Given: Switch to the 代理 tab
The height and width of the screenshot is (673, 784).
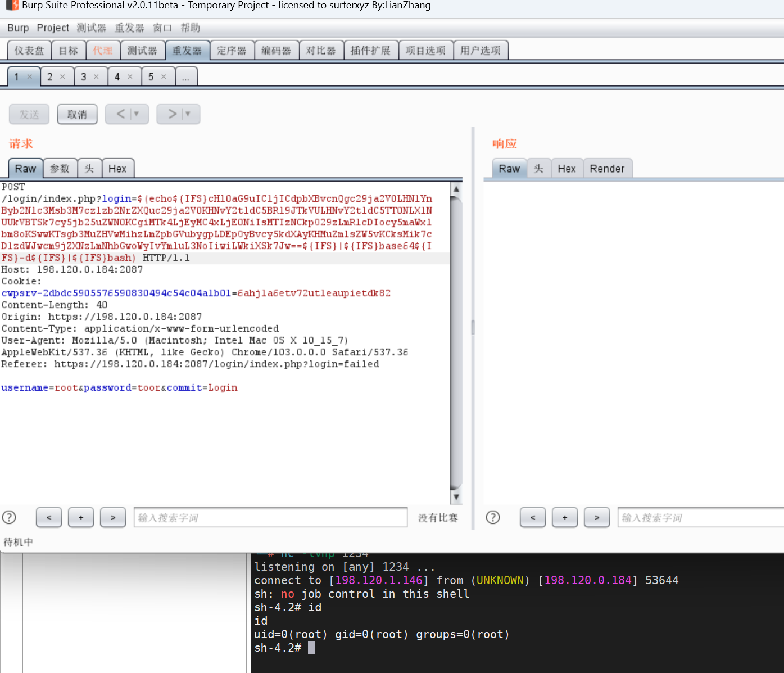Looking at the screenshot, I should [x=103, y=51].
